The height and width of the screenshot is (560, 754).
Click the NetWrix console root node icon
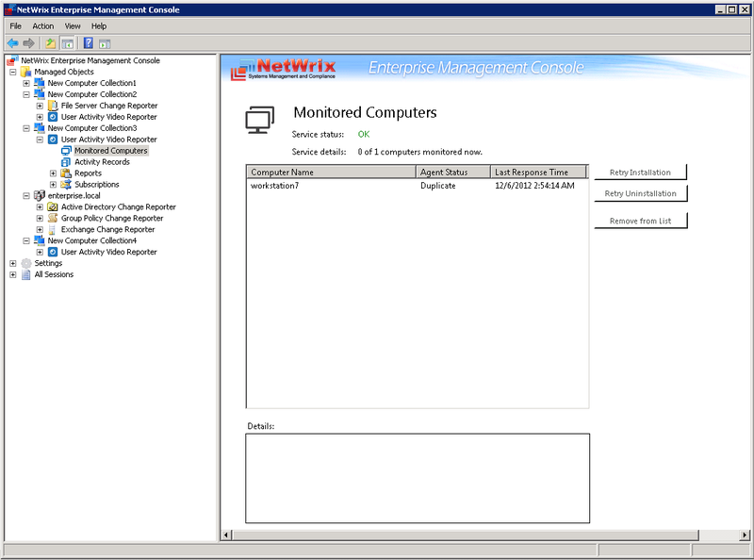coord(12,60)
